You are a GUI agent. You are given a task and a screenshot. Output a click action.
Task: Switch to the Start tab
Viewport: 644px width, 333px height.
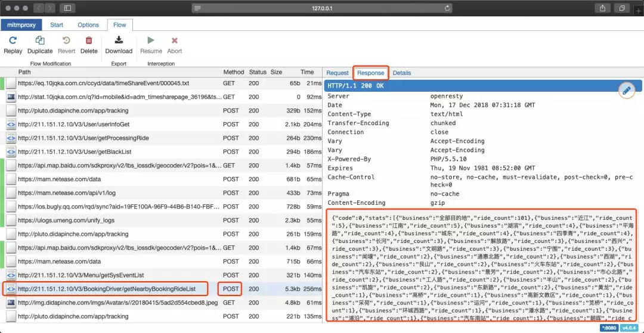(57, 24)
